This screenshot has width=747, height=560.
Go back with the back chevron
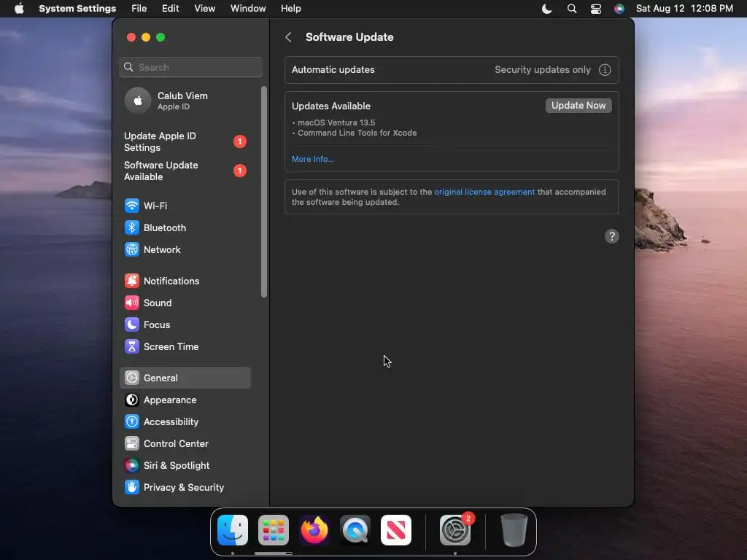click(x=288, y=37)
